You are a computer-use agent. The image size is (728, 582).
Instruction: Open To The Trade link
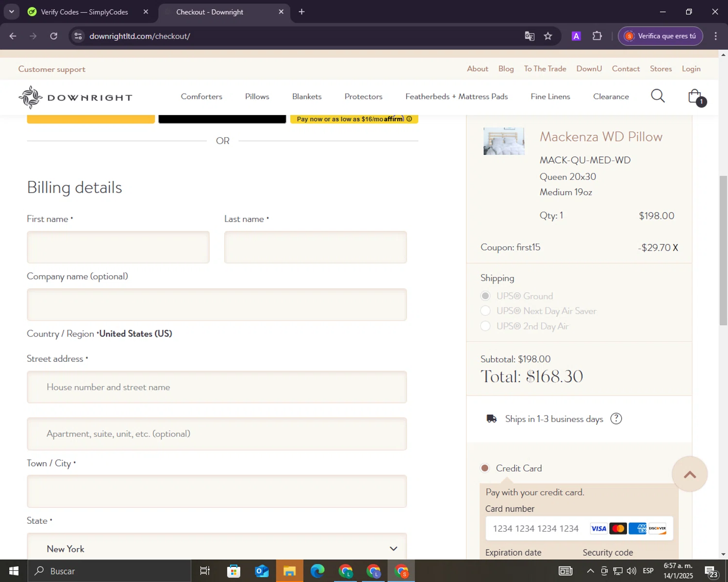coord(545,68)
